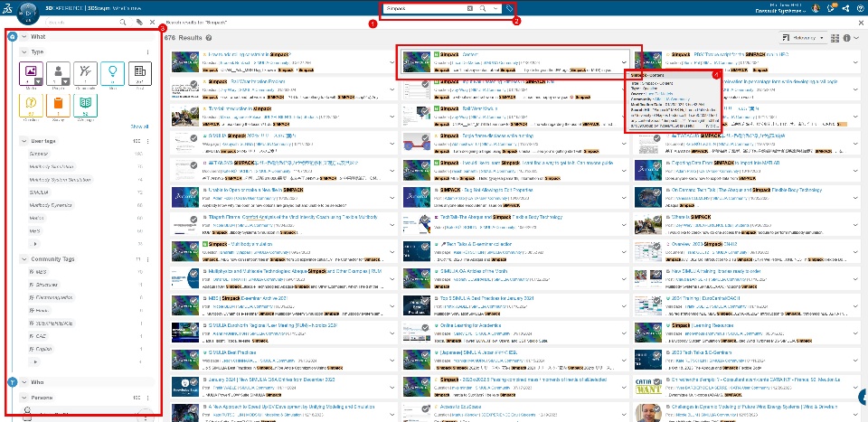
Task: Close the search results view
Action: [x=861, y=23]
